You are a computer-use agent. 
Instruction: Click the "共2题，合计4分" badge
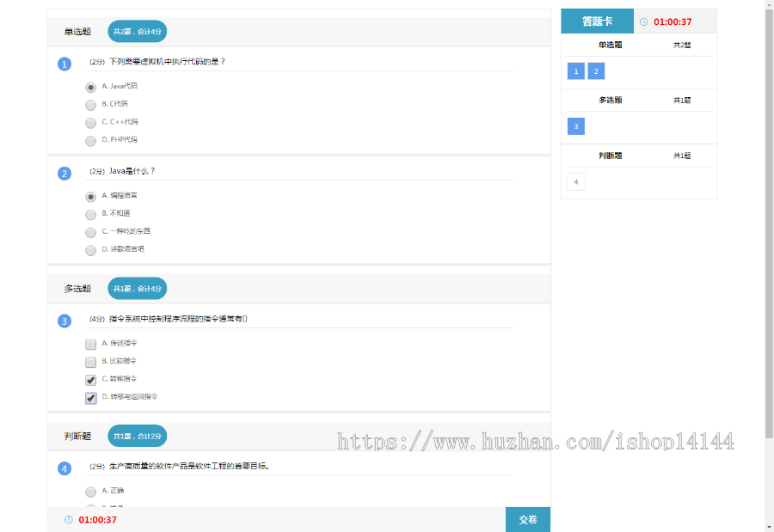[135, 31]
